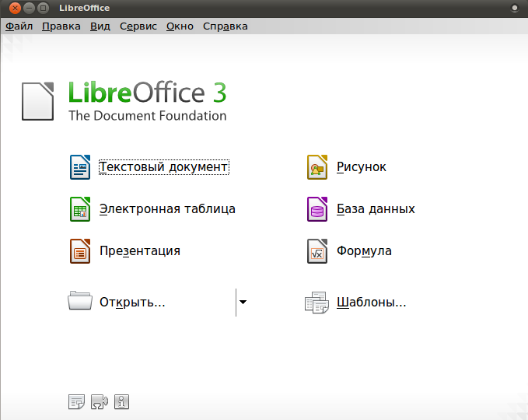Maximize the LibreOffice window

(x=43, y=8)
